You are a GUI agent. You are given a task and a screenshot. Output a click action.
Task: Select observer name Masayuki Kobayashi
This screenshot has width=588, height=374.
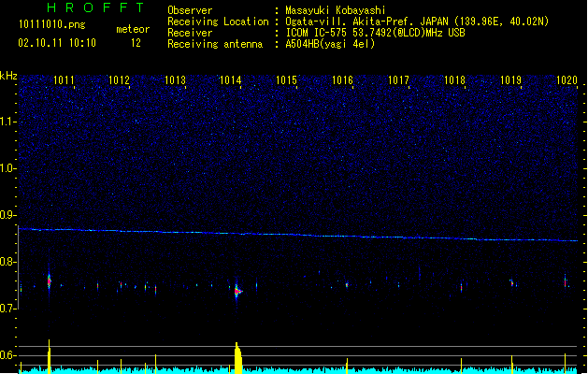(336, 10)
